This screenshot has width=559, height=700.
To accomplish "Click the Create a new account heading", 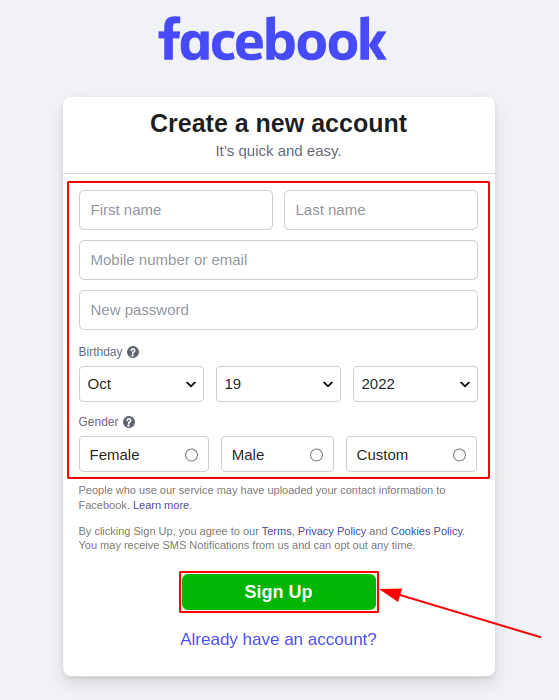I will (x=279, y=124).
